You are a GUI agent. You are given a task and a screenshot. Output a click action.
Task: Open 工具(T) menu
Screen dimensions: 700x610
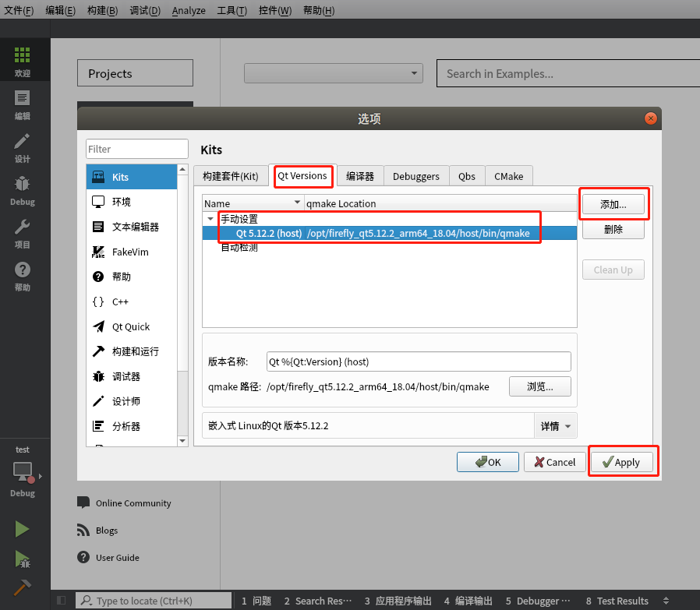pyautogui.click(x=232, y=10)
